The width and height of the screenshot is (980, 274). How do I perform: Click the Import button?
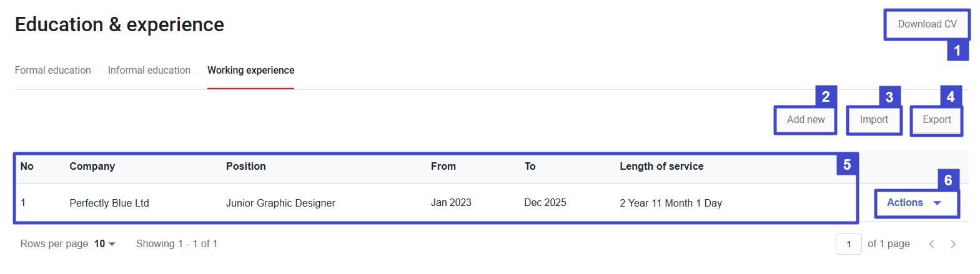pyautogui.click(x=873, y=120)
